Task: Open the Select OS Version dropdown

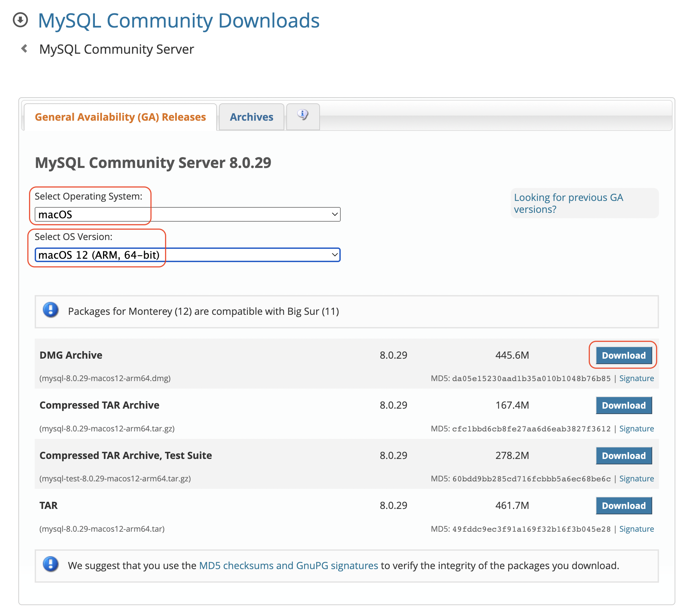Action: point(187,255)
